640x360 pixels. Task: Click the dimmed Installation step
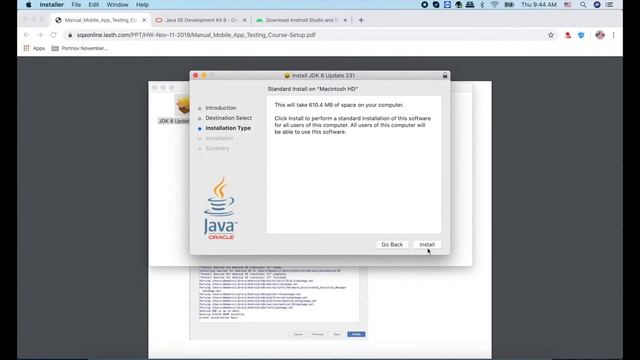219,138
